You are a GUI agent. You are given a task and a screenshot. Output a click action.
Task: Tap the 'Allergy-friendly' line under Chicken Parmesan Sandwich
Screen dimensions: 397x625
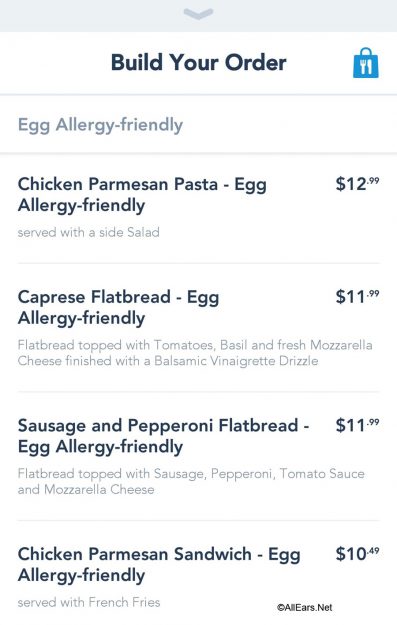point(81,575)
